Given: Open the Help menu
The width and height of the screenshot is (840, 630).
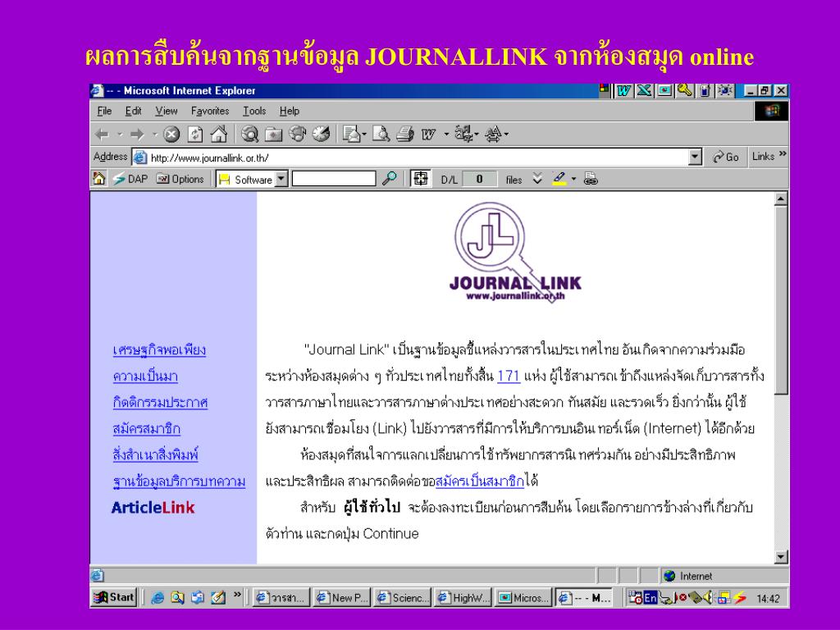Looking at the screenshot, I should (x=290, y=111).
